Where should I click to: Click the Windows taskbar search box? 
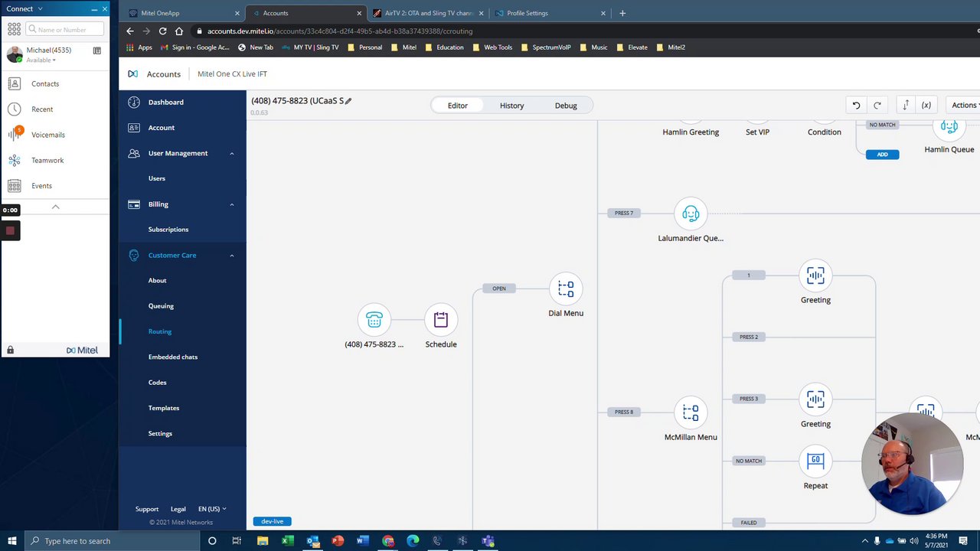pyautogui.click(x=113, y=541)
